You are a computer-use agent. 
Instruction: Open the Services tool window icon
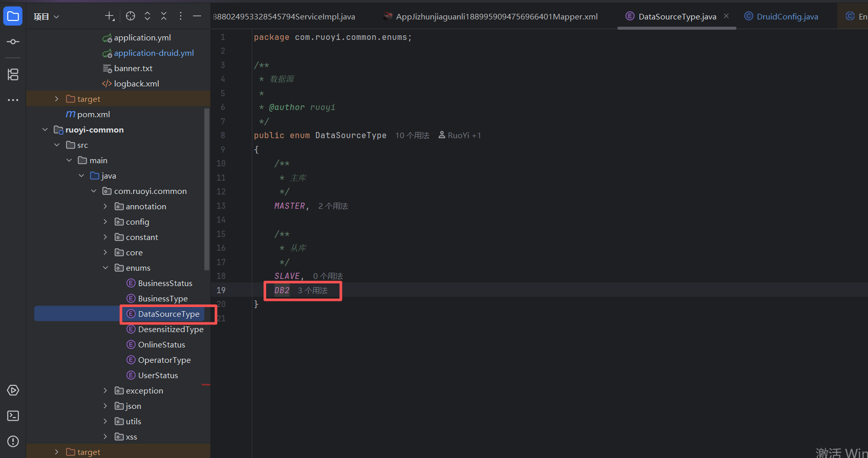(13, 390)
